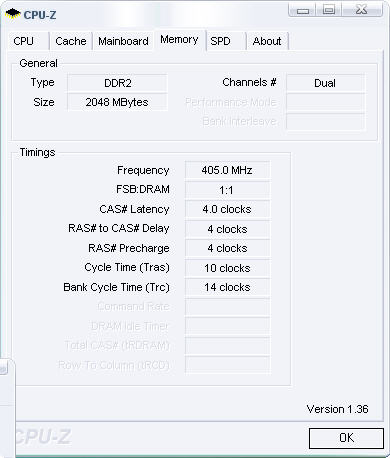Click the empty Command Rate field
The height and width of the screenshot is (458, 390).
coord(227,307)
